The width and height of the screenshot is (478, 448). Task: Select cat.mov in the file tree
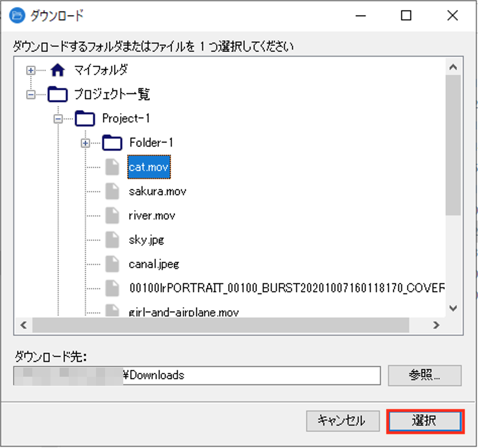click(x=149, y=167)
